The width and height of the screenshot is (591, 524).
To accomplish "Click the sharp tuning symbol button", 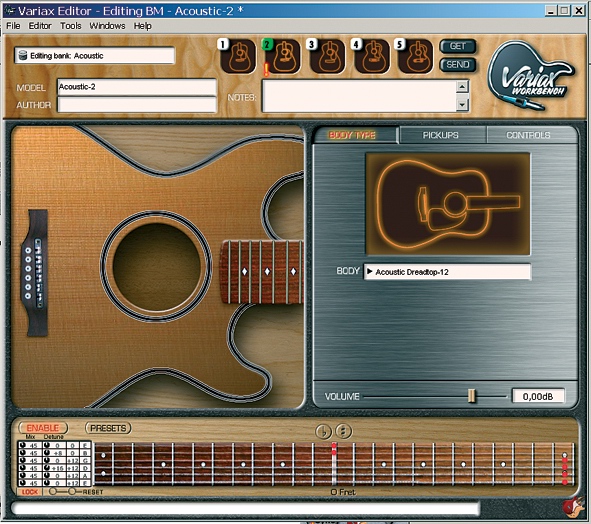I will [x=343, y=431].
